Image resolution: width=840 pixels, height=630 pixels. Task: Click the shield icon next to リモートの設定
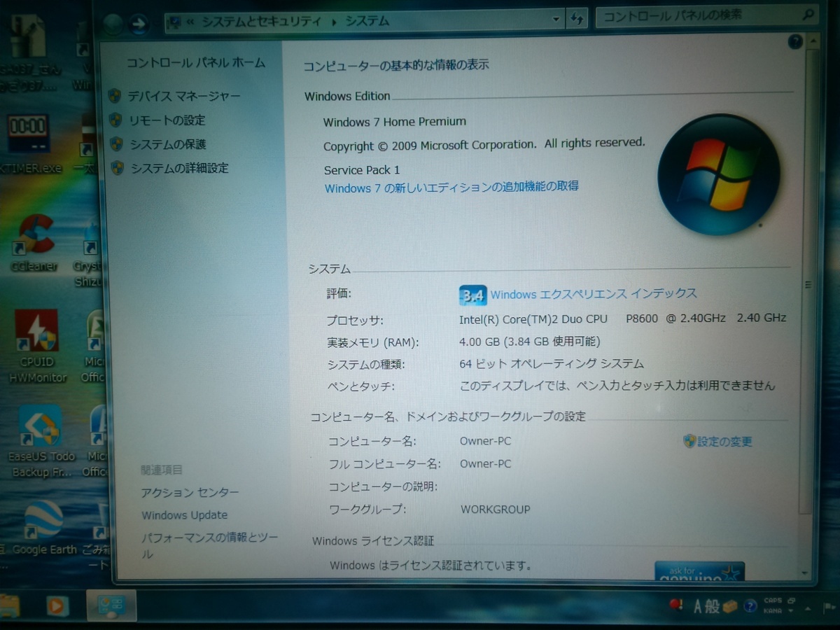click(x=116, y=120)
